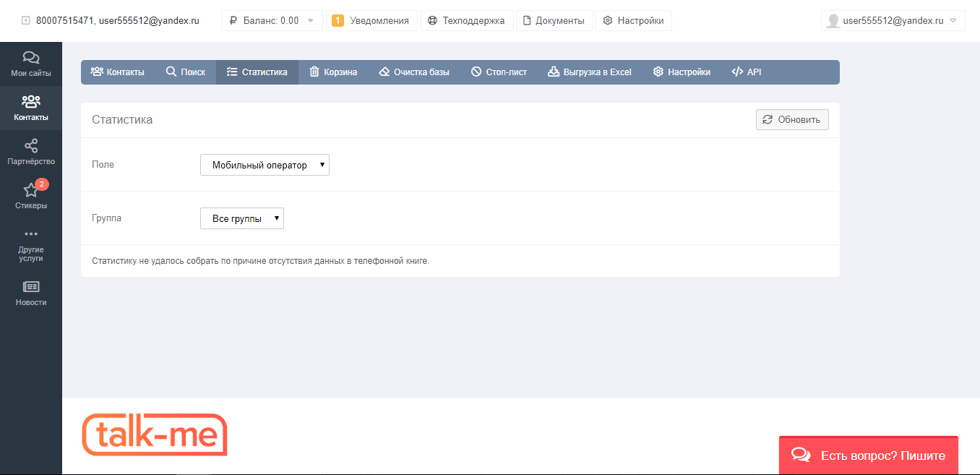Image resolution: width=980 pixels, height=475 pixels.
Task: Open the Техподдержка support button
Action: pyautogui.click(x=466, y=21)
